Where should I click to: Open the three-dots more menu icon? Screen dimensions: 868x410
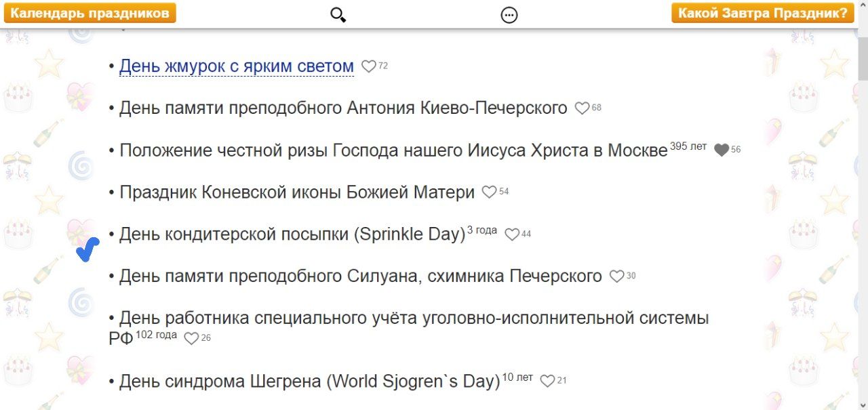tap(509, 15)
